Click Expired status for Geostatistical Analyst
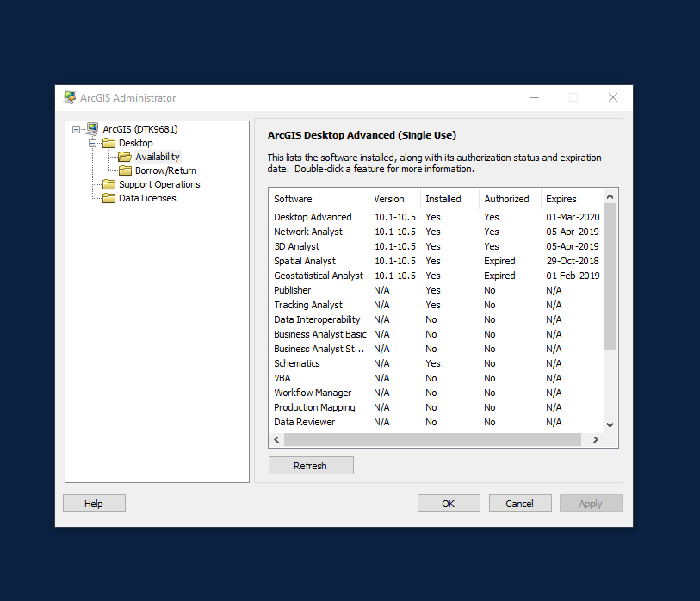Image resolution: width=700 pixels, height=601 pixels. tap(499, 276)
